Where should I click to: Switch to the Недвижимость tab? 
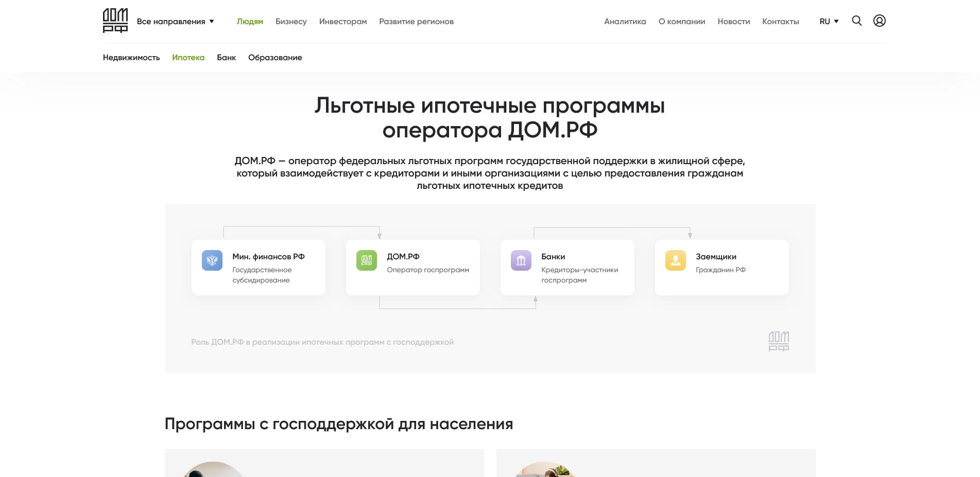[x=131, y=58]
